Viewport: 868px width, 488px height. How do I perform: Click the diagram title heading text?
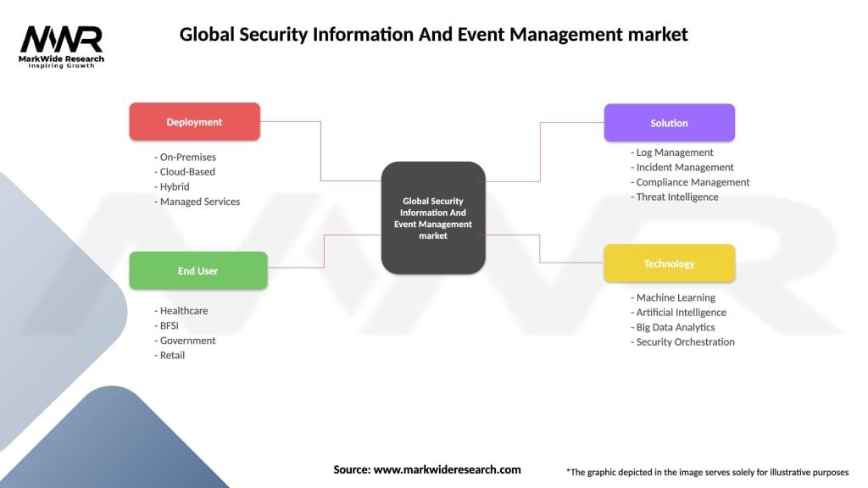[434, 35]
